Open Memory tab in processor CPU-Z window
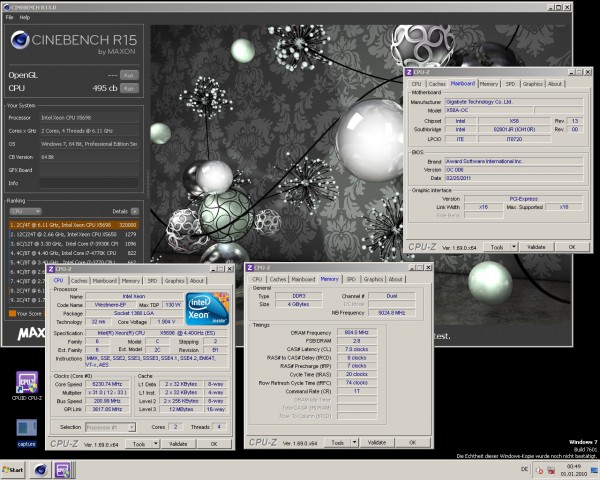The image size is (600, 480). point(130,281)
